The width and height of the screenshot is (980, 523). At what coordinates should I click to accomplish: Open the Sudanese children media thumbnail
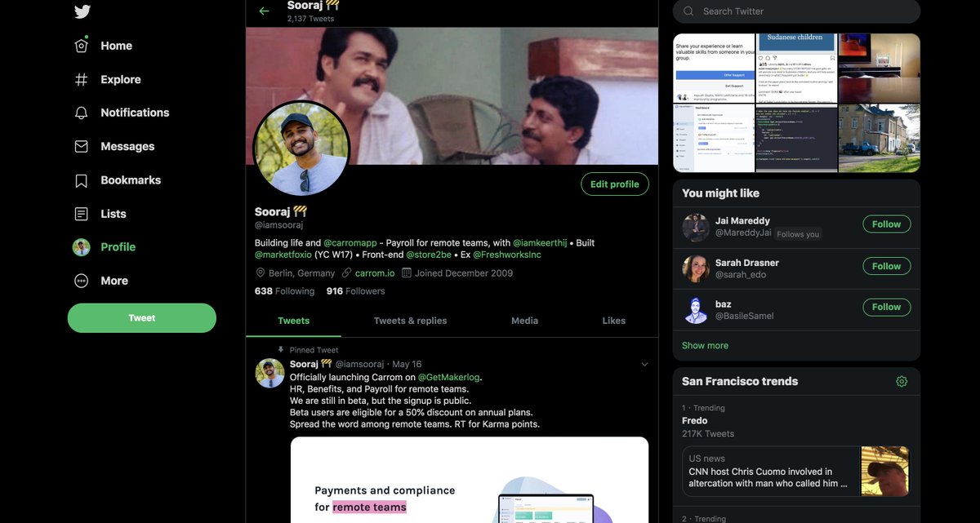tap(796, 68)
